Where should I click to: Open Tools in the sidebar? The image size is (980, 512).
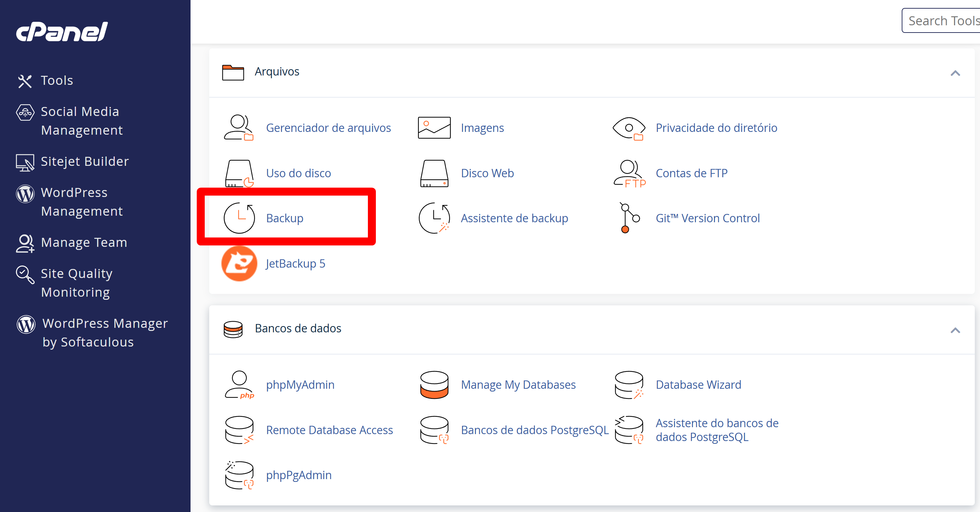coord(57,81)
